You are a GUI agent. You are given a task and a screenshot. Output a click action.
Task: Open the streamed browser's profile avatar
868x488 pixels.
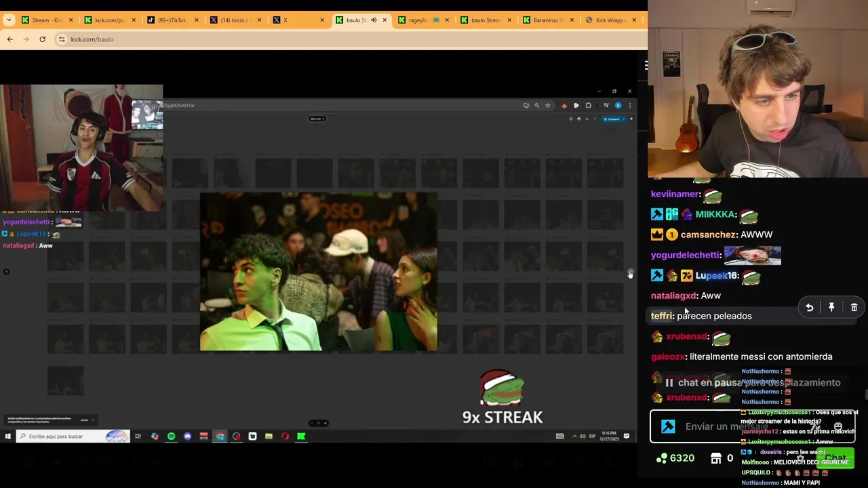click(x=618, y=106)
